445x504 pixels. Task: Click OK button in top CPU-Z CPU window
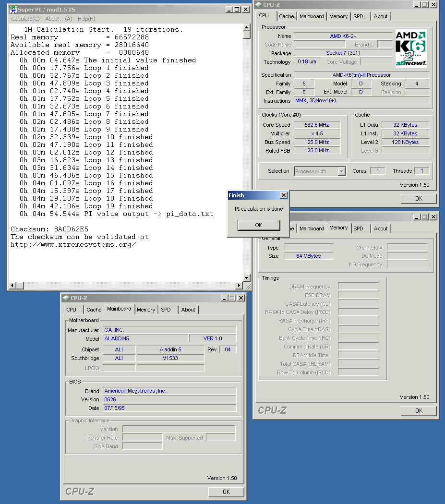419,199
